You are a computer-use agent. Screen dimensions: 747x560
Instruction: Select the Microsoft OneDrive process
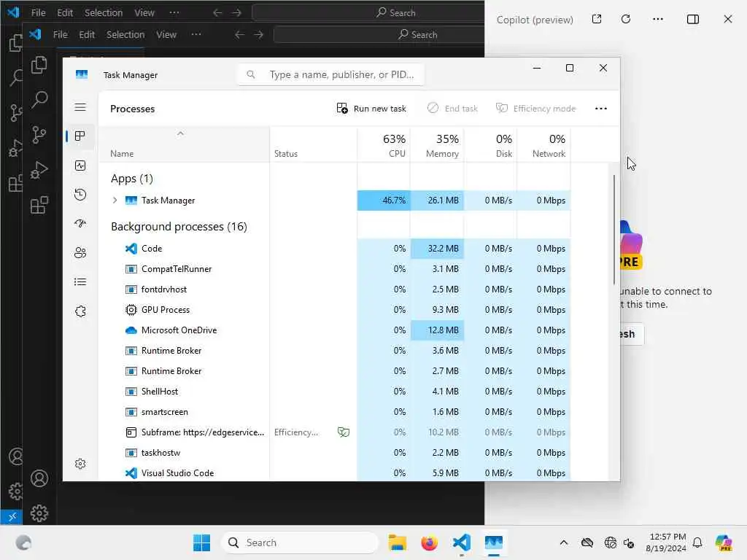[334, 330]
